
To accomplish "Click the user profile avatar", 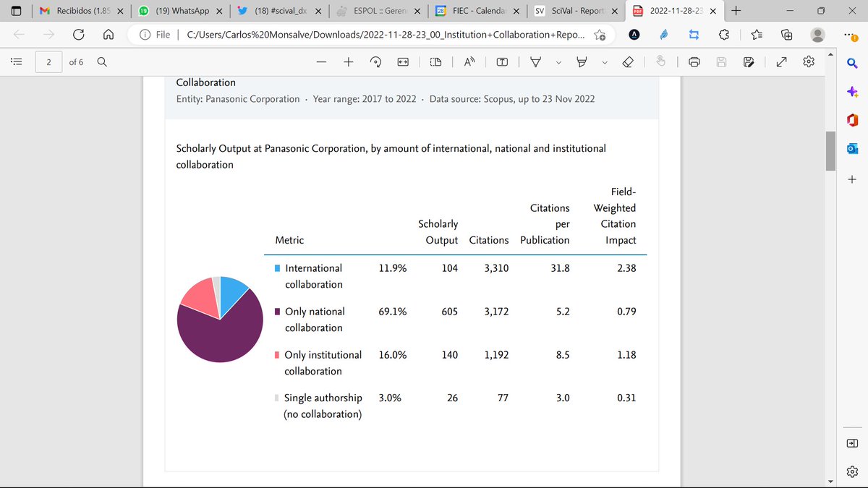I will (818, 35).
